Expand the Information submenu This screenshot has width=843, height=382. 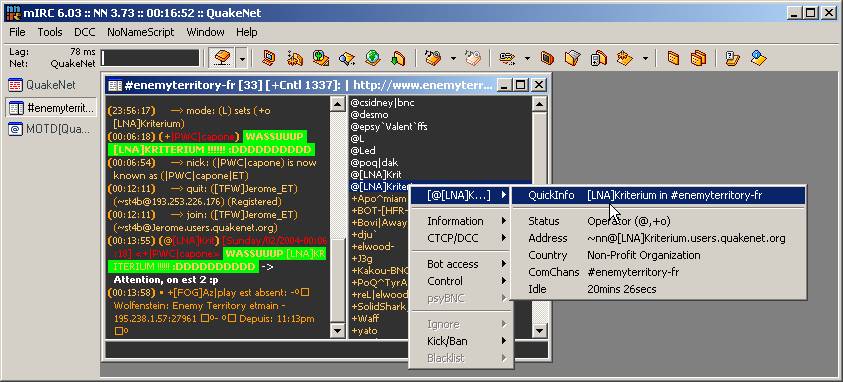460,221
